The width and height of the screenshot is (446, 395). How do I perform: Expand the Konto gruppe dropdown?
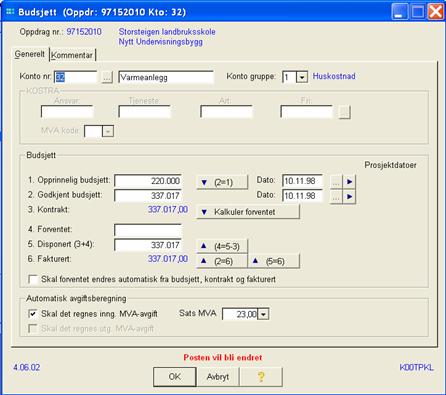coord(302,77)
